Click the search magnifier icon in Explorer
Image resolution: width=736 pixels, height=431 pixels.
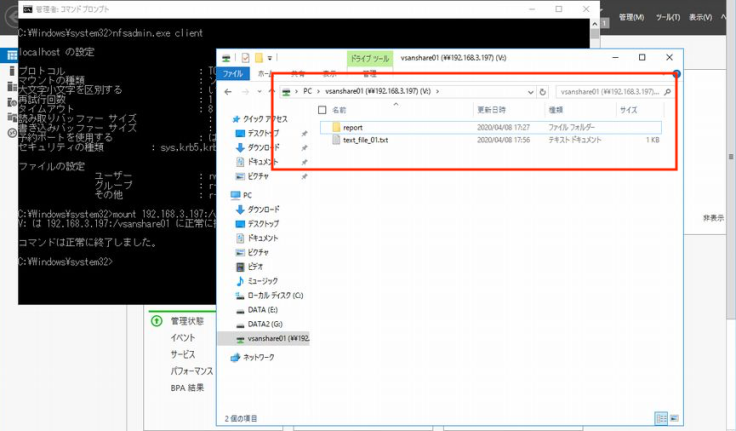coord(667,92)
